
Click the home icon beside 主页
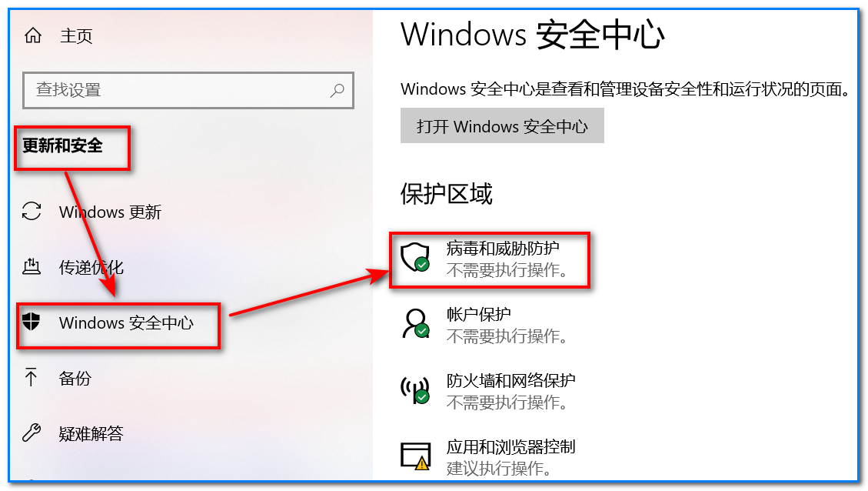coord(33,36)
